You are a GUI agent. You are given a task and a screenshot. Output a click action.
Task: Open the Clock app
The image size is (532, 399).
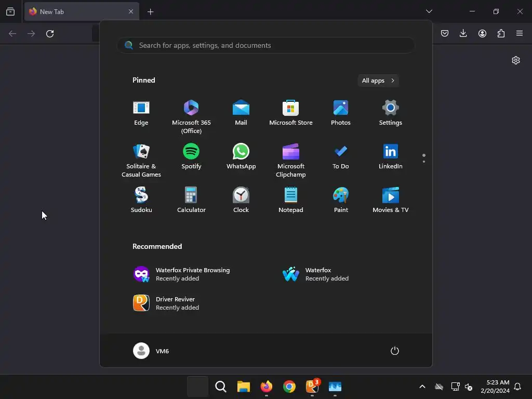coord(241,201)
